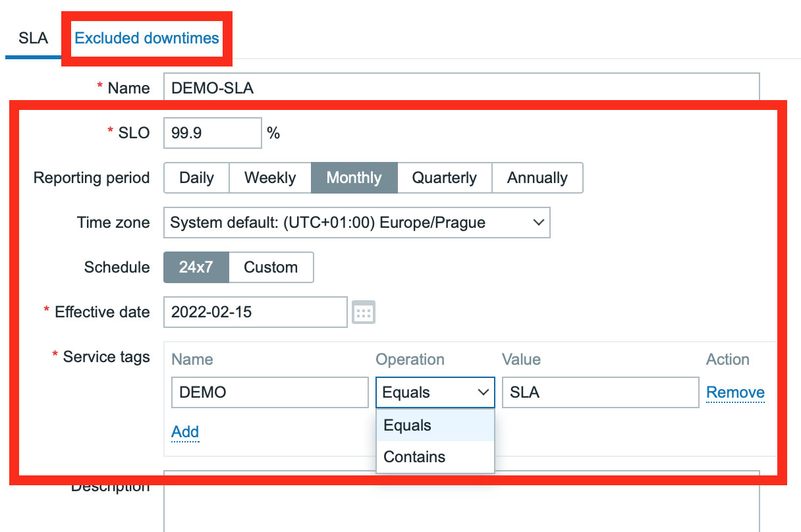Select the 24x7 schedule option
Screen dimensions: 801x532
point(196,267)
